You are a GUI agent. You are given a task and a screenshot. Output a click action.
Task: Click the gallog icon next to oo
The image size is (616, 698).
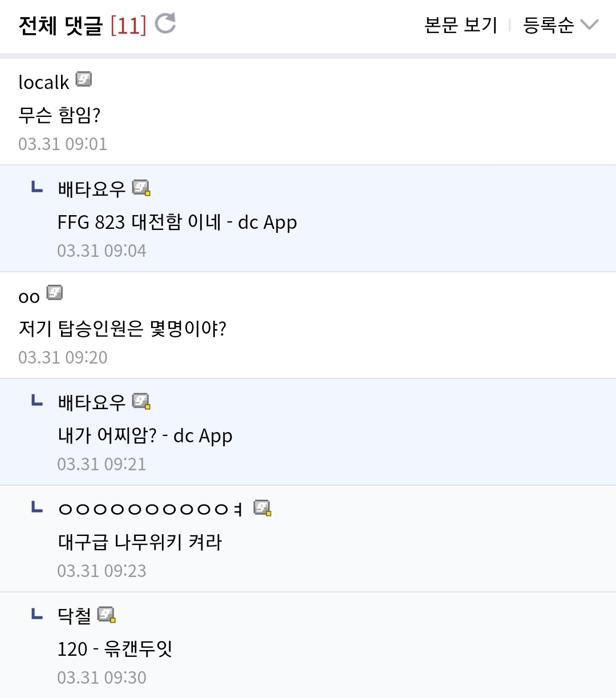click(55, 293)
